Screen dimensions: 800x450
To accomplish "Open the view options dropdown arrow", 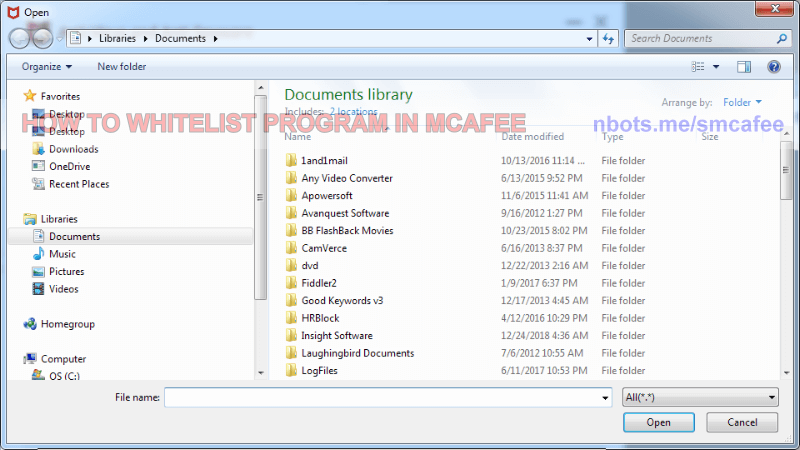I will pyautogui.click(x=716, y=67).
